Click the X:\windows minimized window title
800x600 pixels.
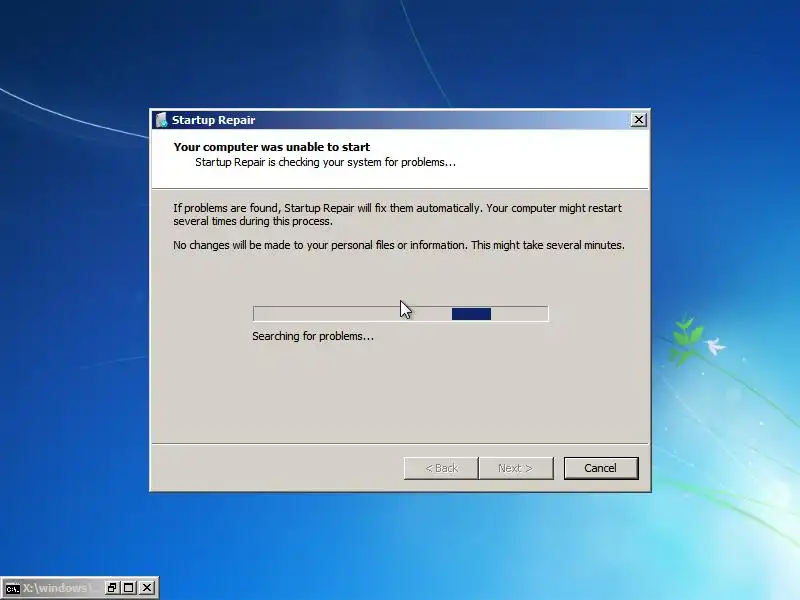[x=59, y=588]
